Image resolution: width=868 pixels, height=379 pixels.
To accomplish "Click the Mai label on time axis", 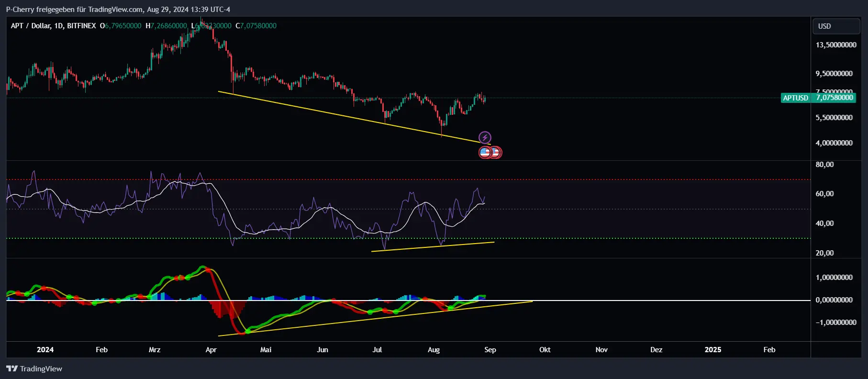I will coord(266,350).
